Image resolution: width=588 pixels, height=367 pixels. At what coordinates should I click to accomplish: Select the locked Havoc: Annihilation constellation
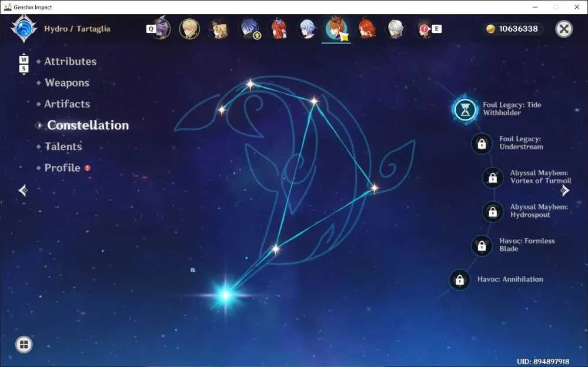[x=460, y=279]
